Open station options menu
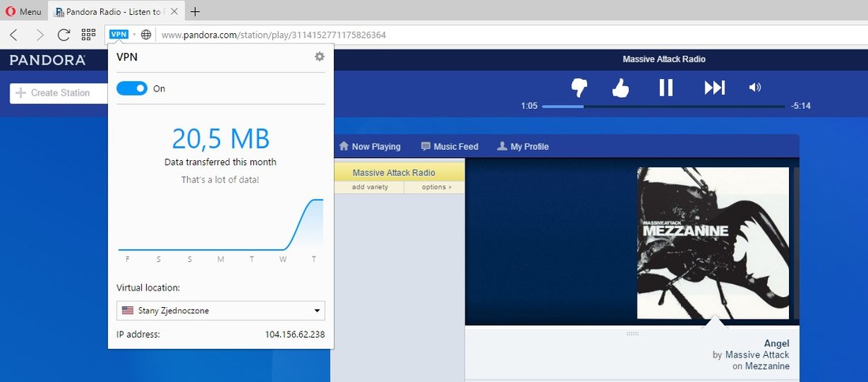The image size is (868, 382). tap(436, 187)
